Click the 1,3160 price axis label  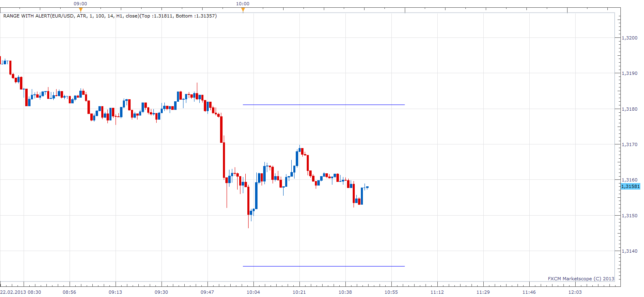click(x=629, y=180)
